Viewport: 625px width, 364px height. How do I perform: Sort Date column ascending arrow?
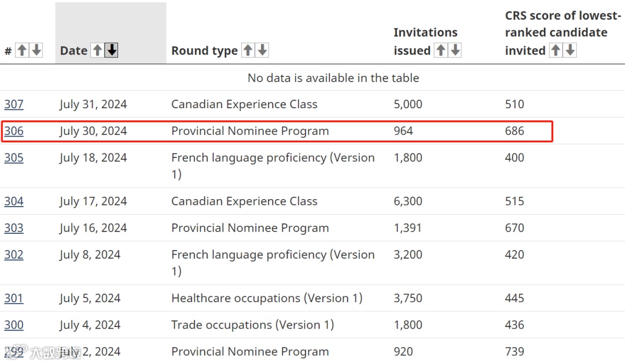click(98, 50)
